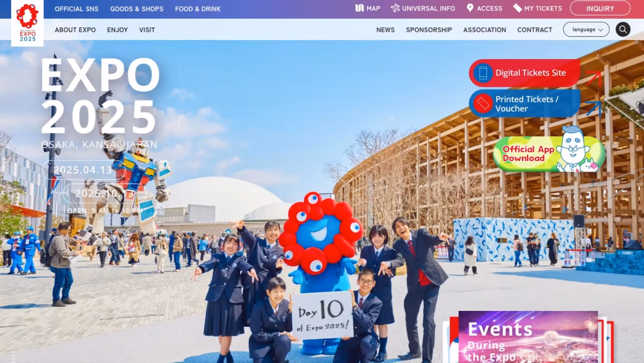The image size is (644, 363).
Task: Open Printed Tickets / Voucher button
Action: (x=525, y=104)
